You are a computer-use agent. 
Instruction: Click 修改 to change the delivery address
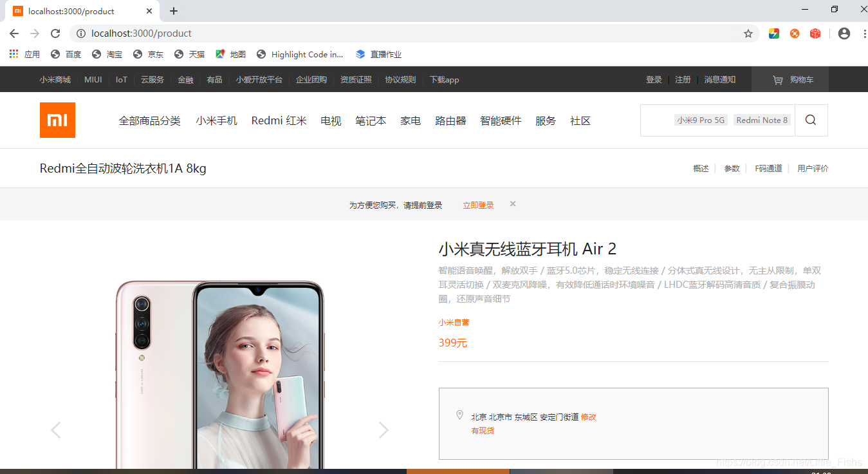click(588, 417)
